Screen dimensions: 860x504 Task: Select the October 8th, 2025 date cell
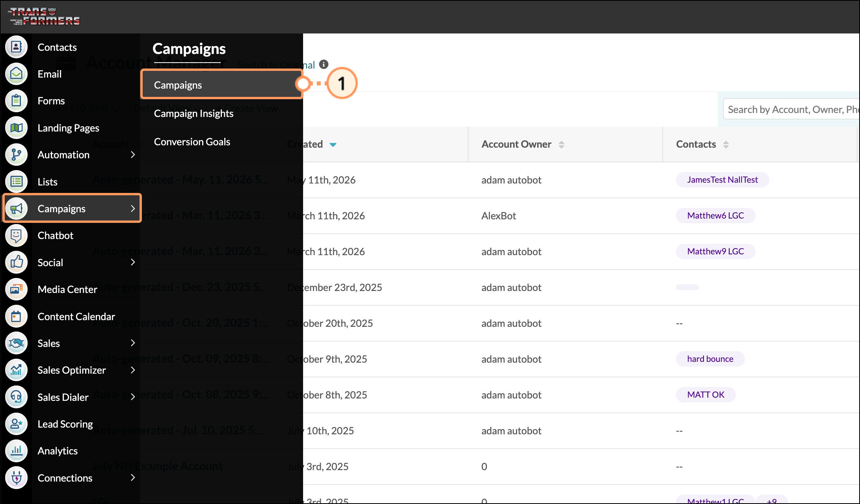pyautogui.click(x=327, y=395)
